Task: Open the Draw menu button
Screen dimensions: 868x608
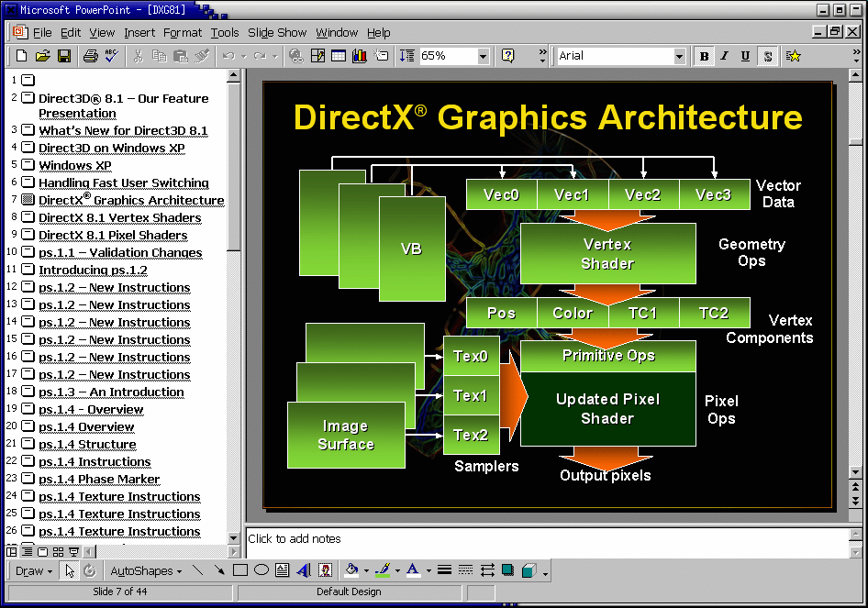Action: 33,571
